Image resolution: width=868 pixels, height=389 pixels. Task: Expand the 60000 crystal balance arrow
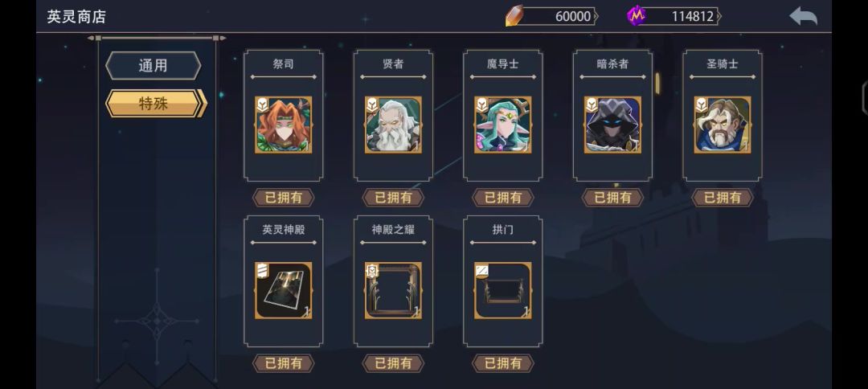pos(596,17)
